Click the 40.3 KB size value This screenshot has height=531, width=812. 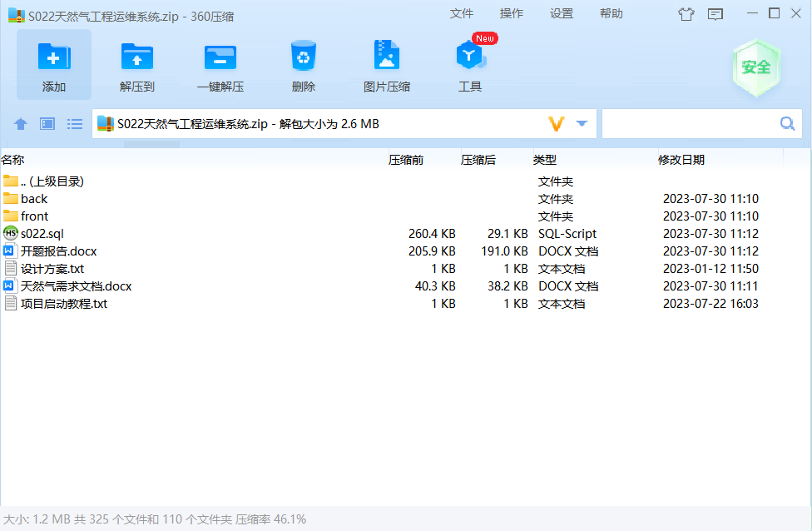[435, 286]
